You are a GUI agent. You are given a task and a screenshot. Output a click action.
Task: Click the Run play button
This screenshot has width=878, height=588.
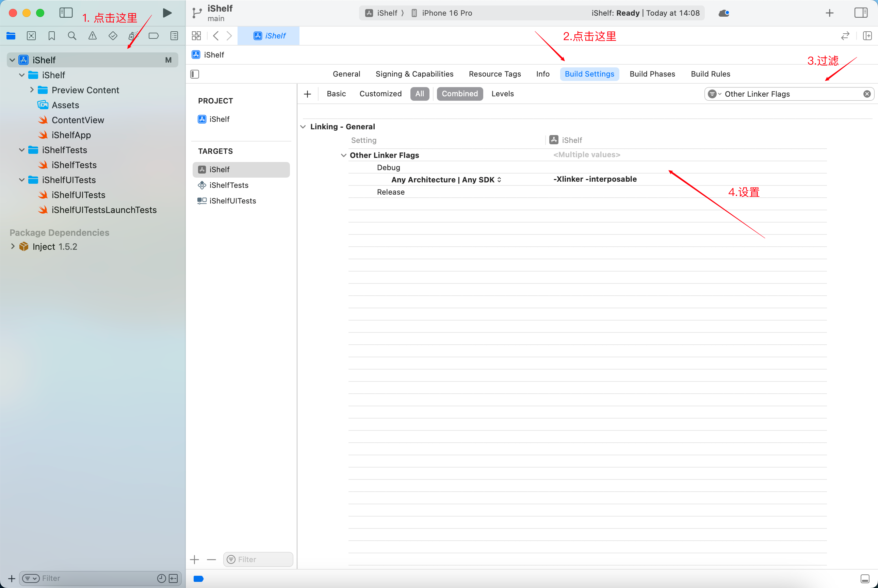tap(167, 13)
